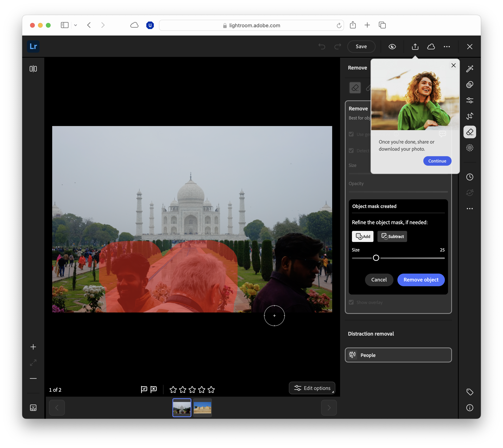Redo the last edit
503x448 pixels.
click(338, 47)
